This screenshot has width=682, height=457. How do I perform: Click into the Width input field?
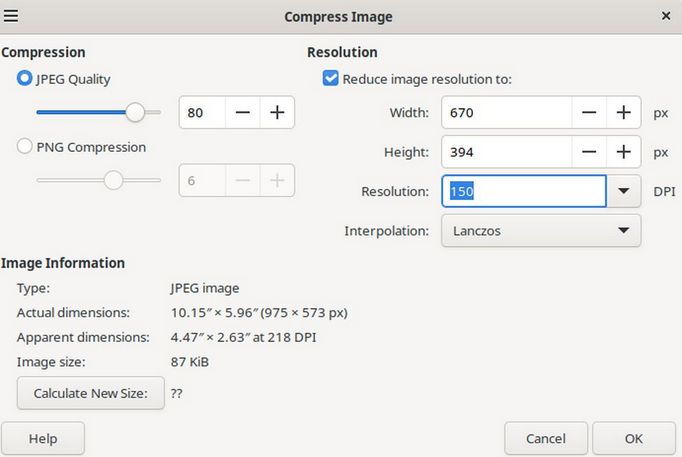(506, 113)
